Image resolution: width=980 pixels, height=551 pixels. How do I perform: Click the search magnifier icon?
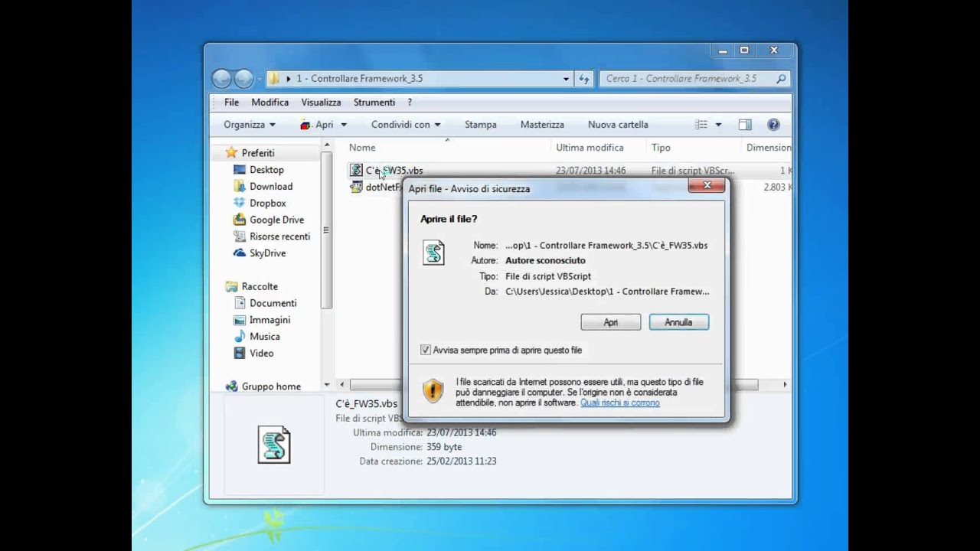[781, 79]
